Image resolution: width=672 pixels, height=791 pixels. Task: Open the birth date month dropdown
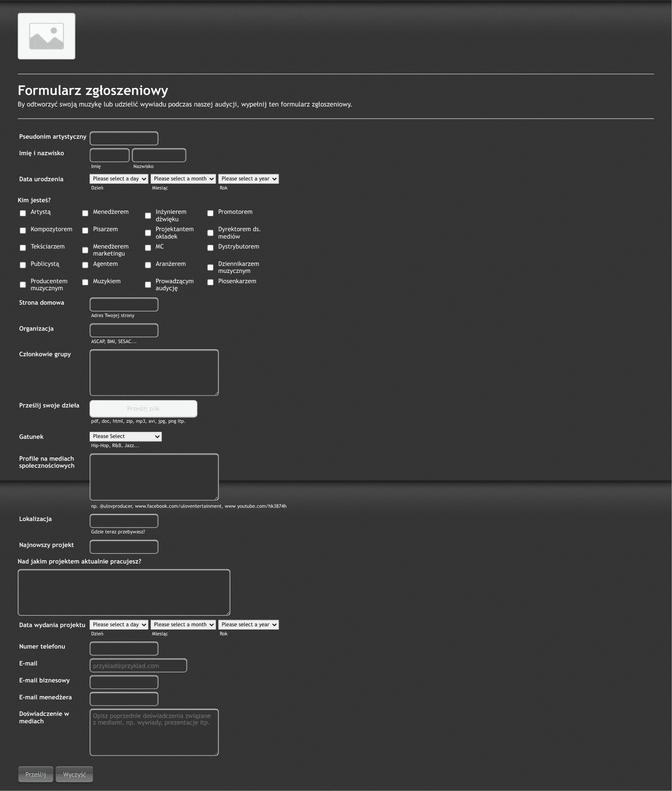(x=183, y=179)
